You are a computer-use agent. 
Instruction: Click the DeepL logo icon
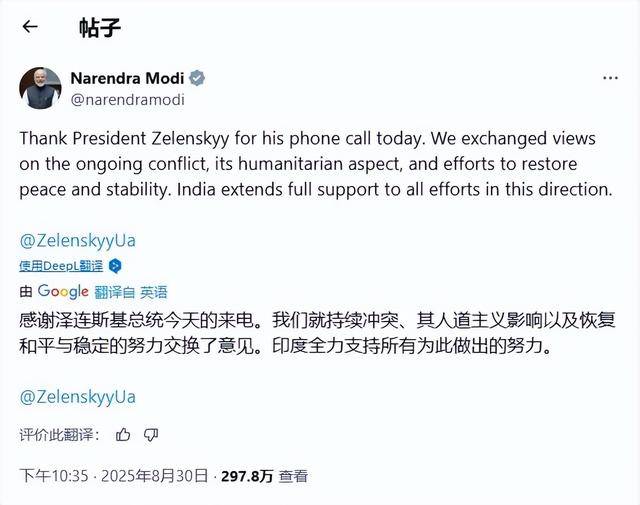115,266
